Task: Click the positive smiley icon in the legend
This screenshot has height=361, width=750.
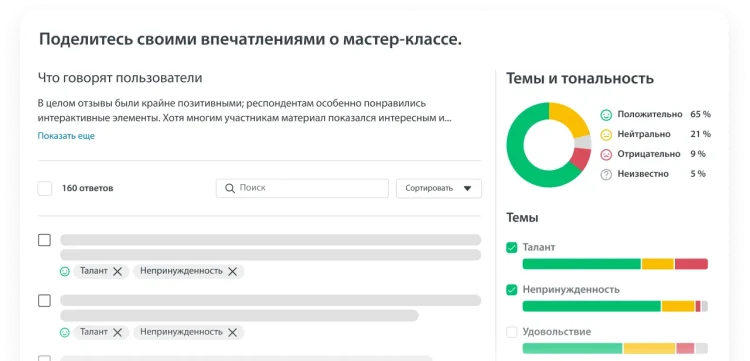Action: click(x=606, y=115)
